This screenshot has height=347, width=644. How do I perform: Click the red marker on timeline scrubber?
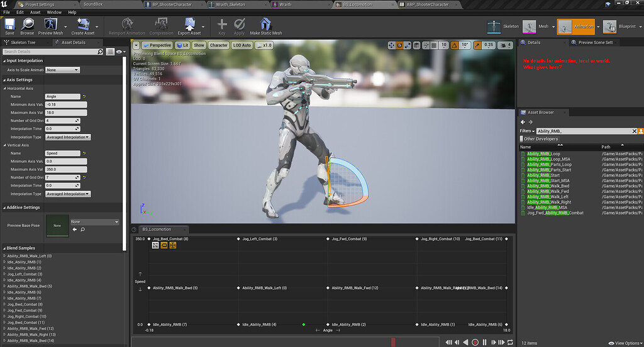[x=393, y=342]
